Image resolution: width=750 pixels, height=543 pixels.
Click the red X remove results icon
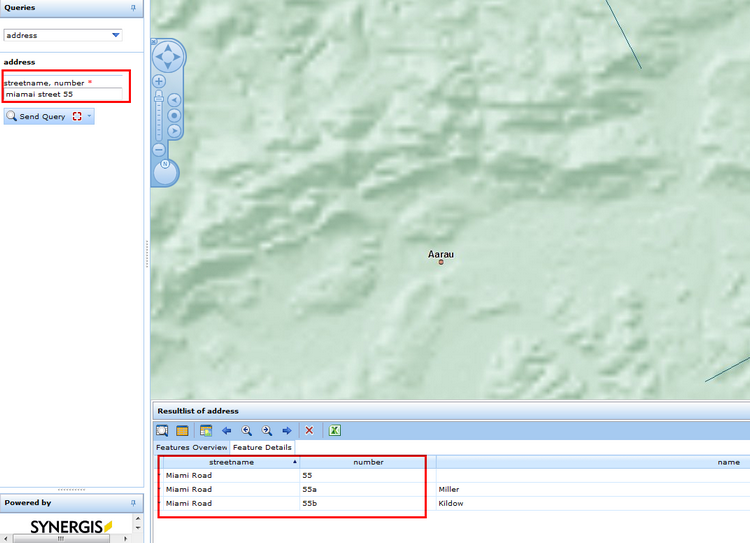309,431
